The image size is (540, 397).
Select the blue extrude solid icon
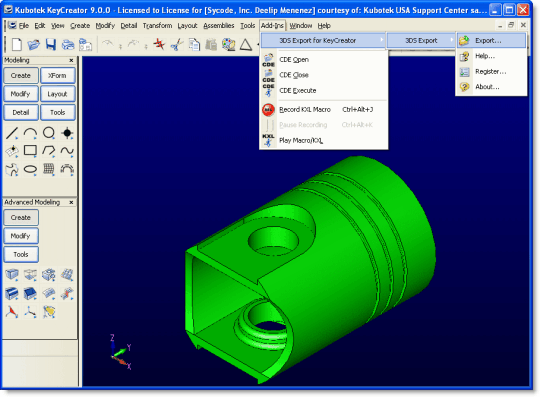tap(12, 293)
